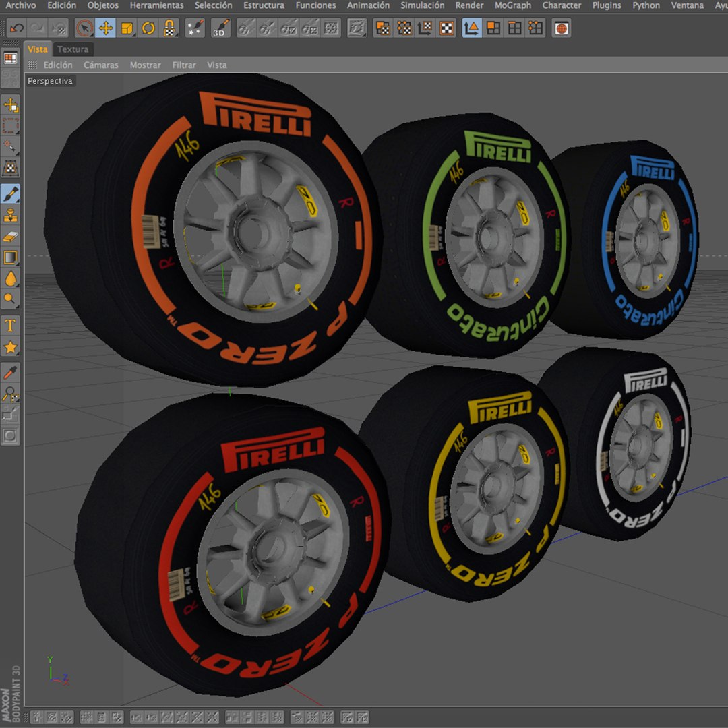The image size is (728, 728).
Task: Open the Simulación menu
Action: [423, 5]
